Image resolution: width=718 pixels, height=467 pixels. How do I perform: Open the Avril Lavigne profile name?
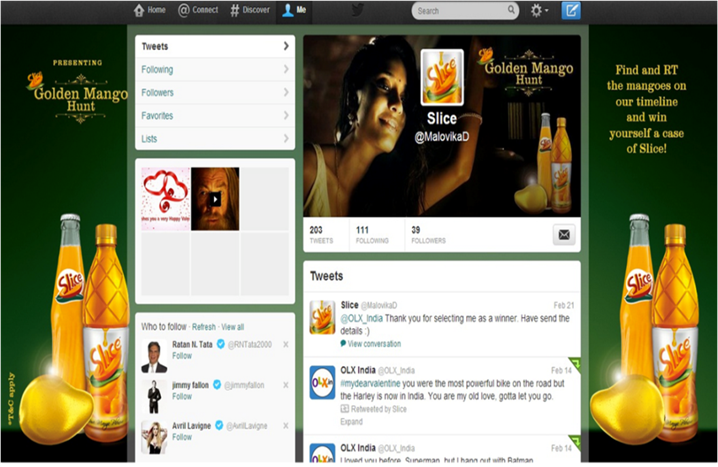click(191, 426)
